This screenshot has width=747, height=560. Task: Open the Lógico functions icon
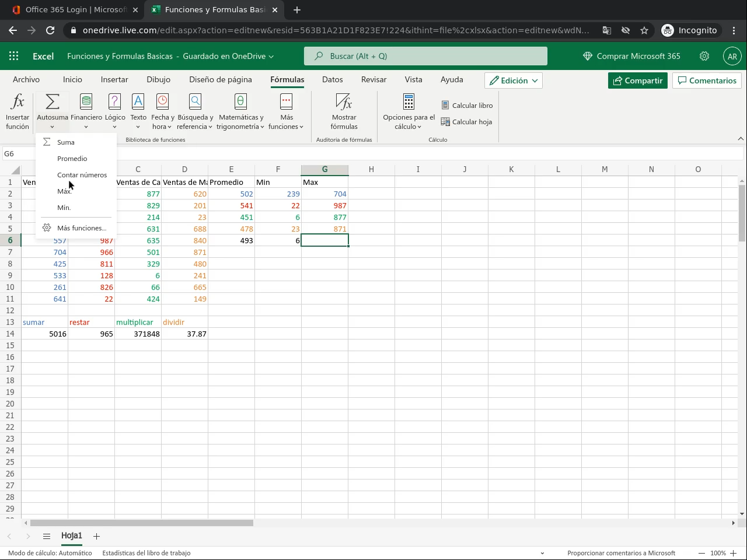[114, 102]
